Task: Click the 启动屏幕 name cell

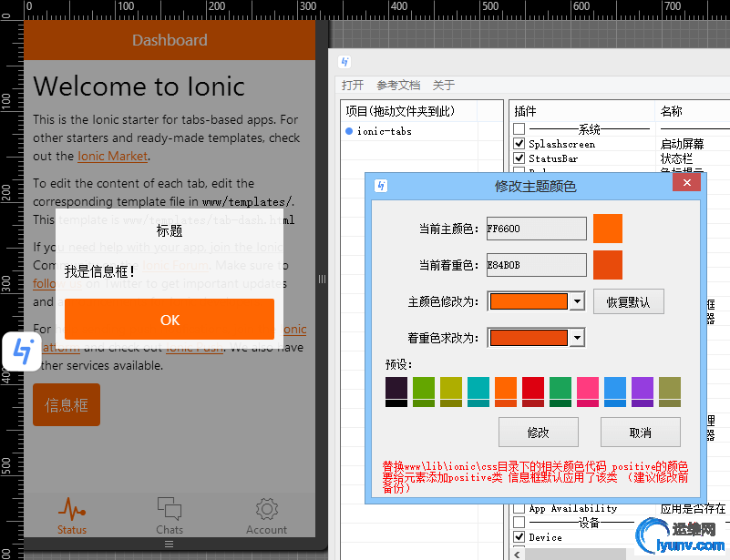Action: click(x=682, y=144)
